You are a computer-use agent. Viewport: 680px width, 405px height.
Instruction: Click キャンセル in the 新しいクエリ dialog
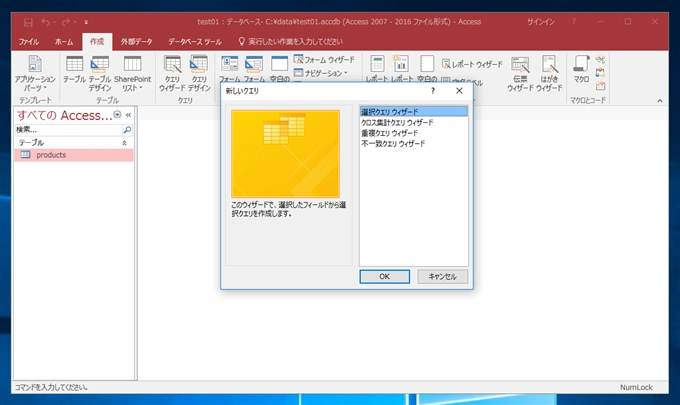point(443,277)
